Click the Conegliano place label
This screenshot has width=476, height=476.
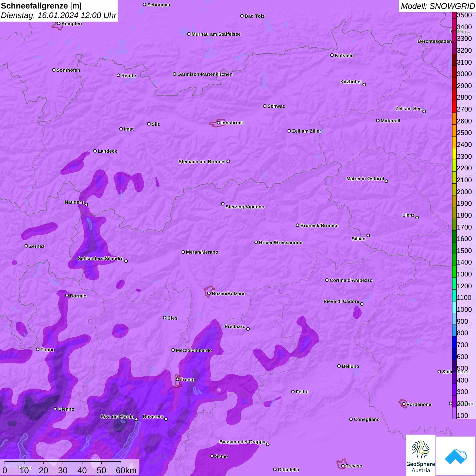(x=367, y=419)
